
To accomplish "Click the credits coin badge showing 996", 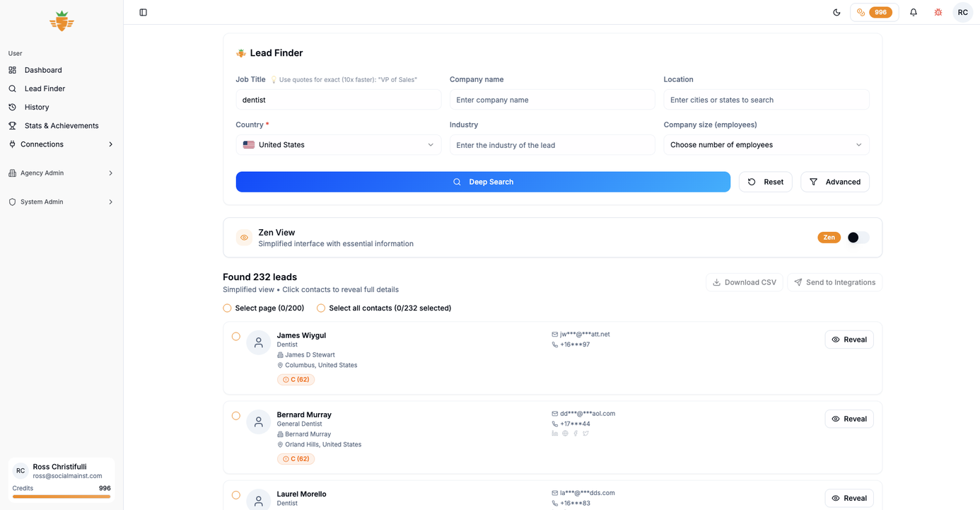I will click(x=874, y=12).
